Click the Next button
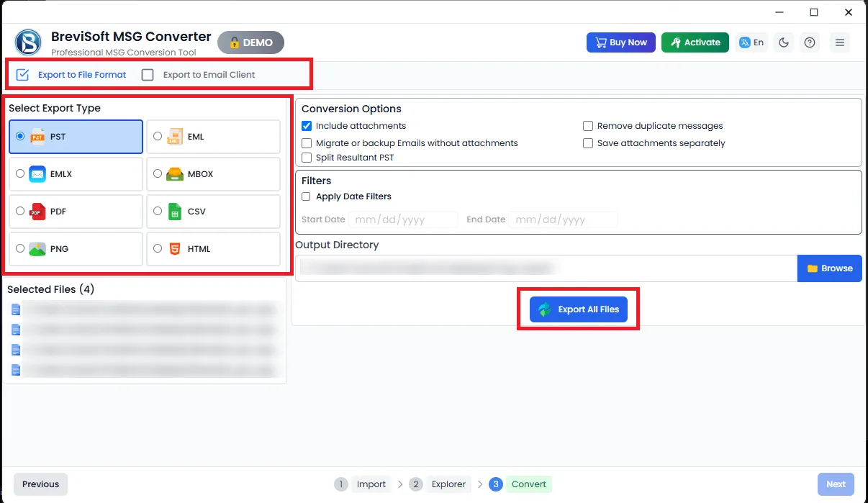 coord(836,484)
